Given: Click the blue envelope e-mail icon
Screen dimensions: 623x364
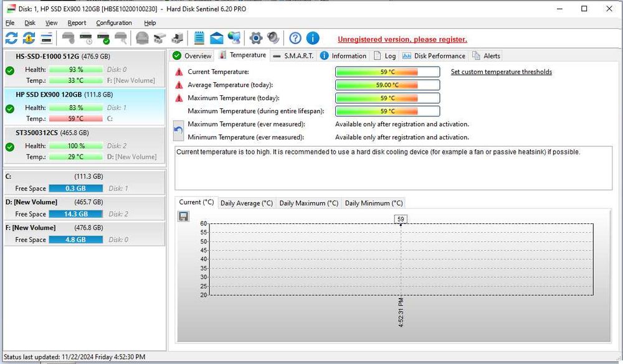Looking at the screenshot, I should click(217, 38).
